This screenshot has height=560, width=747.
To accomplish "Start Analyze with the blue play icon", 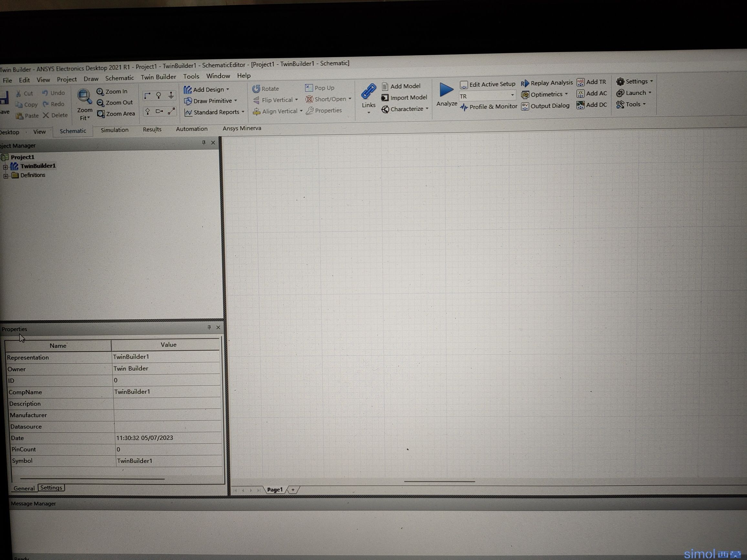I will click(446, 90).
